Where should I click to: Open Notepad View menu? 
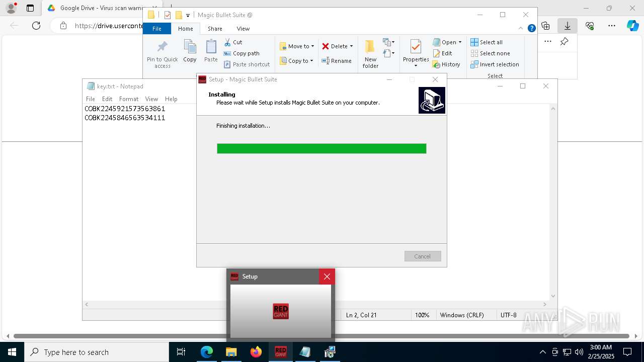coord(151,99)
